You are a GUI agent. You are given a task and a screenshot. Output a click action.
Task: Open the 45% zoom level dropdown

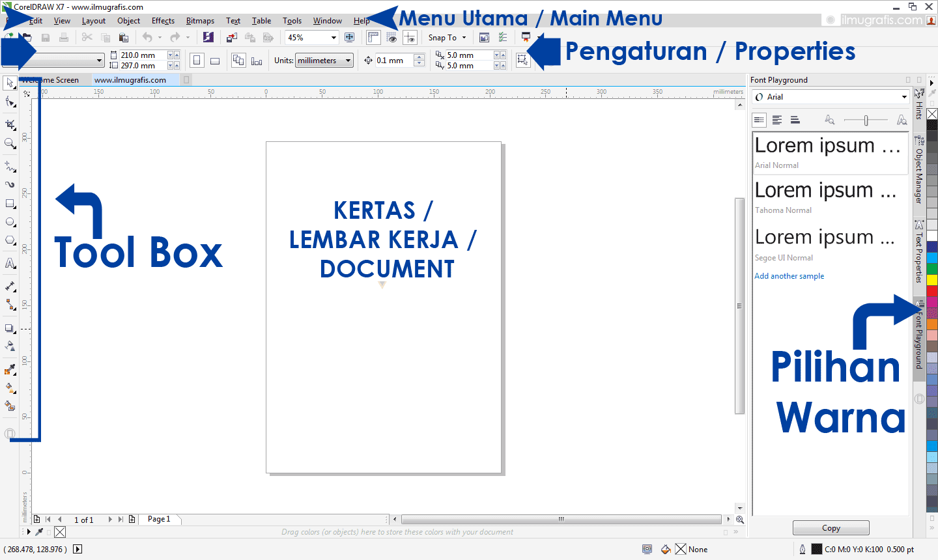332,37
